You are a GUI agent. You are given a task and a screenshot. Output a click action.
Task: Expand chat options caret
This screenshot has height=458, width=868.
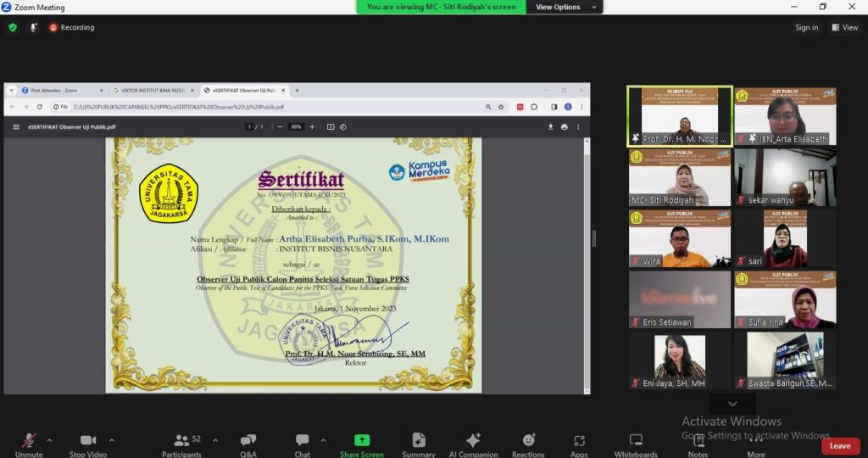(x=323, y=440)
